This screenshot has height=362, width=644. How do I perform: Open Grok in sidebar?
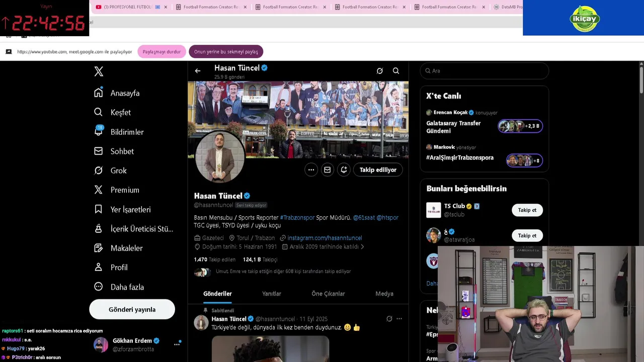pyautogui.click(x=110, y=170)
